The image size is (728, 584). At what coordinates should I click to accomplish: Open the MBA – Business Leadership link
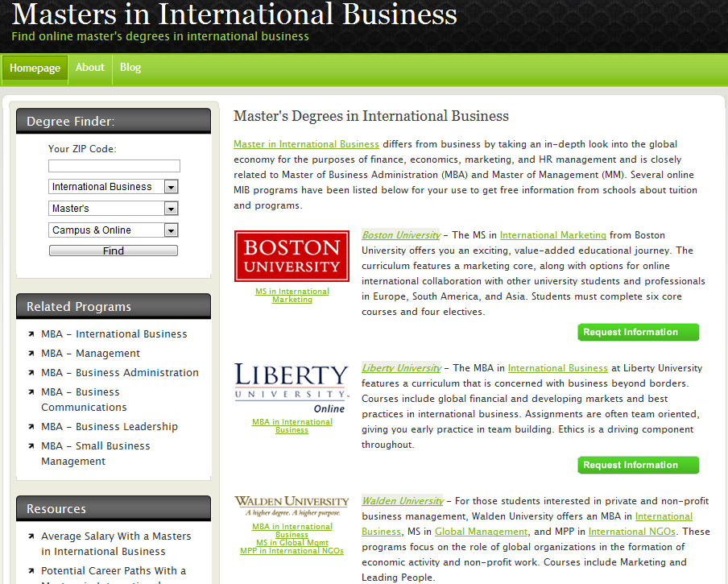(109, 426)
